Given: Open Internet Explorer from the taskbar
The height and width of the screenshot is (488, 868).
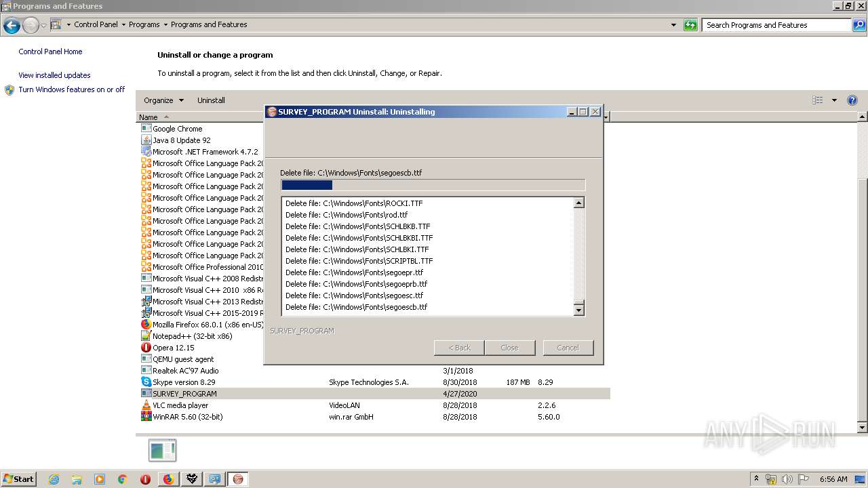Looking at the screenshot, I should 54,479.
